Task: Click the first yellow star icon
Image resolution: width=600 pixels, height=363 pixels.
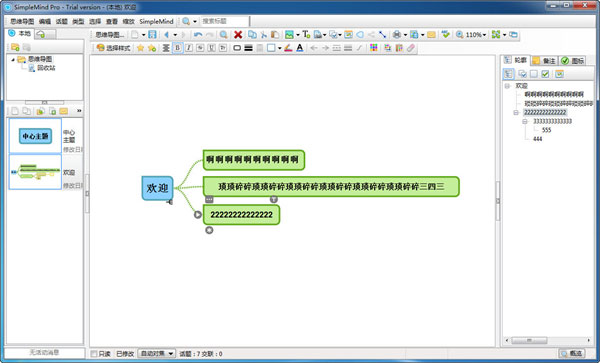Action: coord(140,48)
